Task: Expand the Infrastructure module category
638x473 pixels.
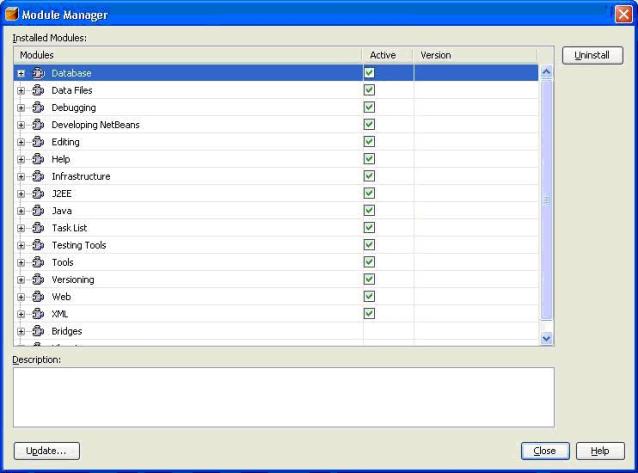Action: point(21,177)
